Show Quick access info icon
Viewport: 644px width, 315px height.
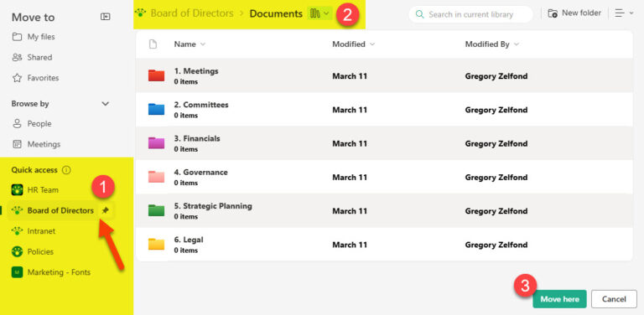click(66, 170)
